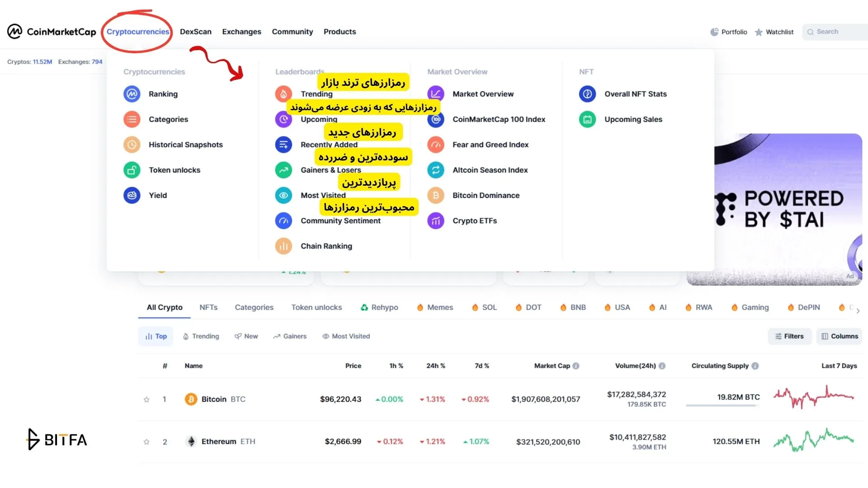Open the Rehypo tab

tap(379, 307)
